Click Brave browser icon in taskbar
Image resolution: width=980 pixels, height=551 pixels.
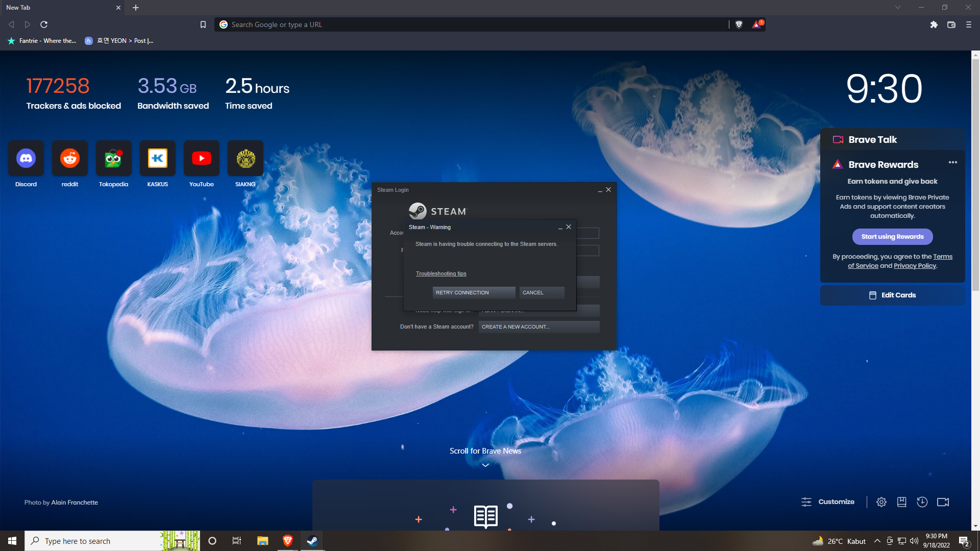[288, 541]
